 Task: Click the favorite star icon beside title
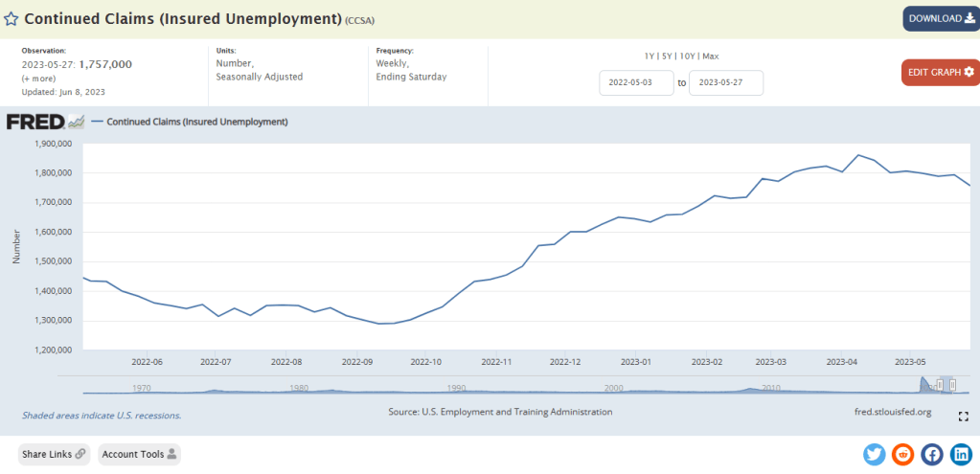click(x=11, y=18)
